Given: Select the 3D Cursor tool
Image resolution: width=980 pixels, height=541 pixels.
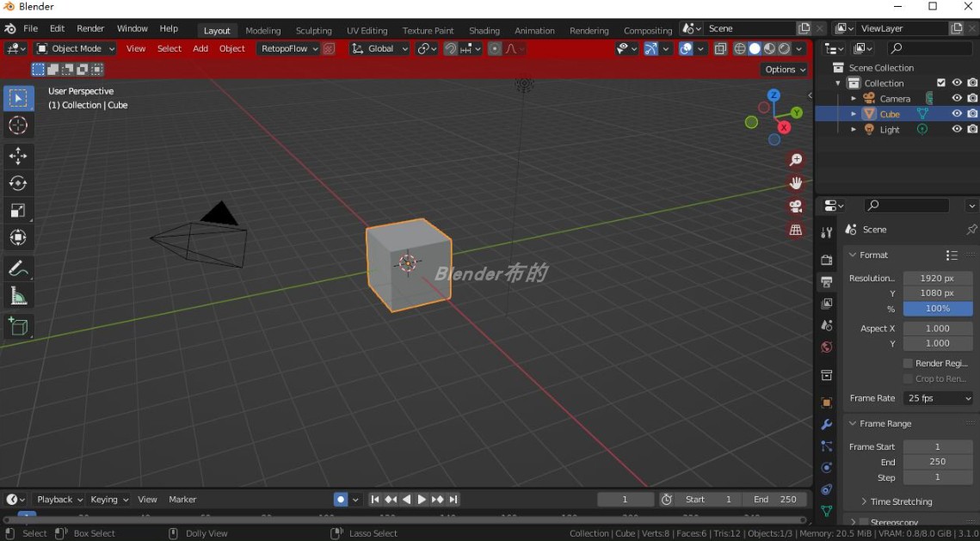Looking at the screenshot, I should coord(18,125).
